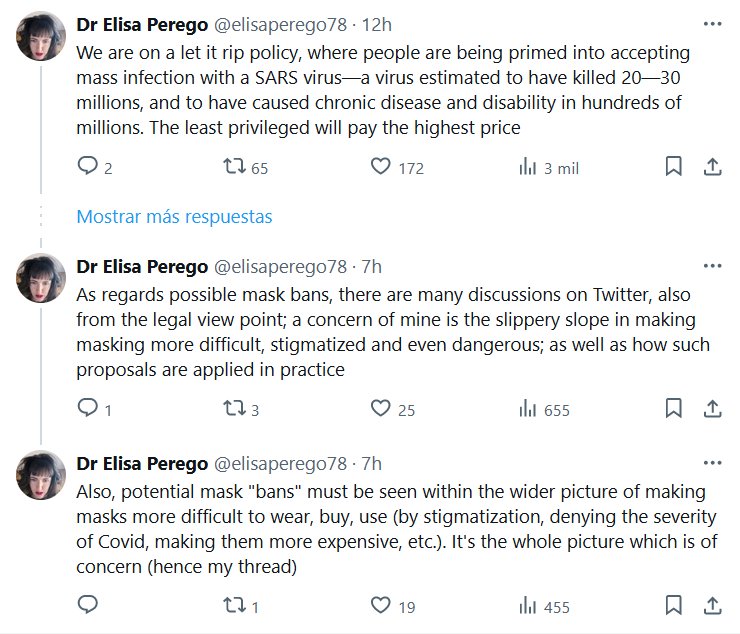
Task: Reply to the mask bans slippery slope tweet
Action: 88,408
